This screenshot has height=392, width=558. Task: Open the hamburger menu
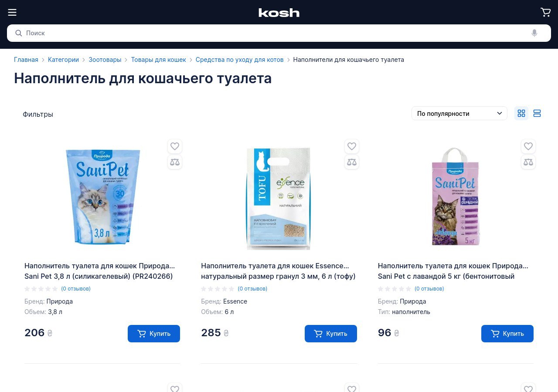coord(12,12)
